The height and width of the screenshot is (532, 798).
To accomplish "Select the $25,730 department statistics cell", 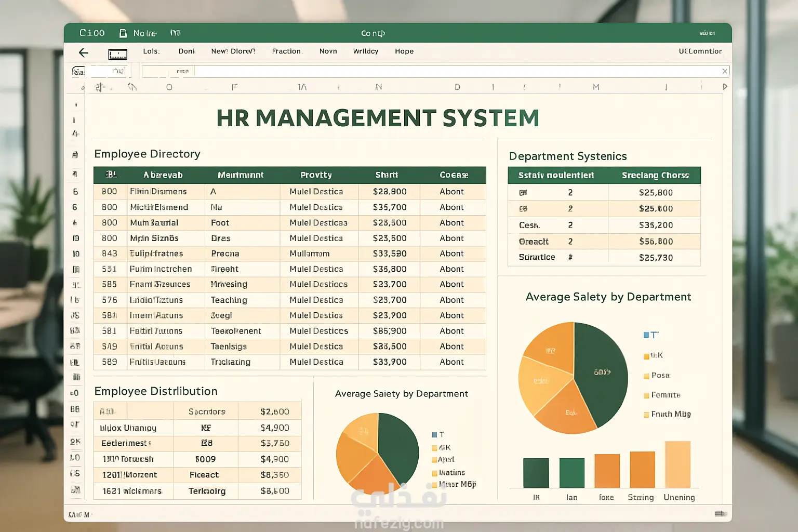I will (x=655, y=258).
